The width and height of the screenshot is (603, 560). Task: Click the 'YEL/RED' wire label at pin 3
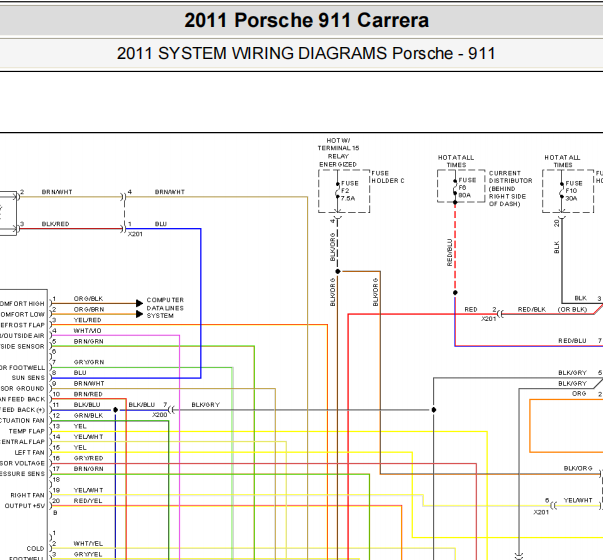(x=87, y=320)
